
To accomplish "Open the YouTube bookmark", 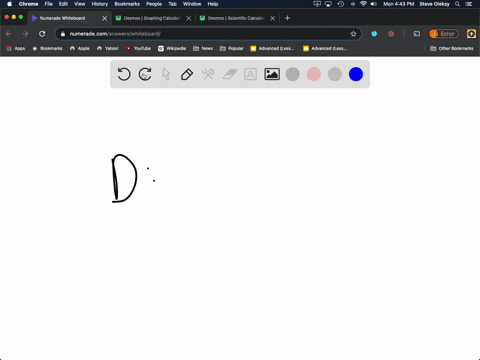I will click(x=138, y=48).
